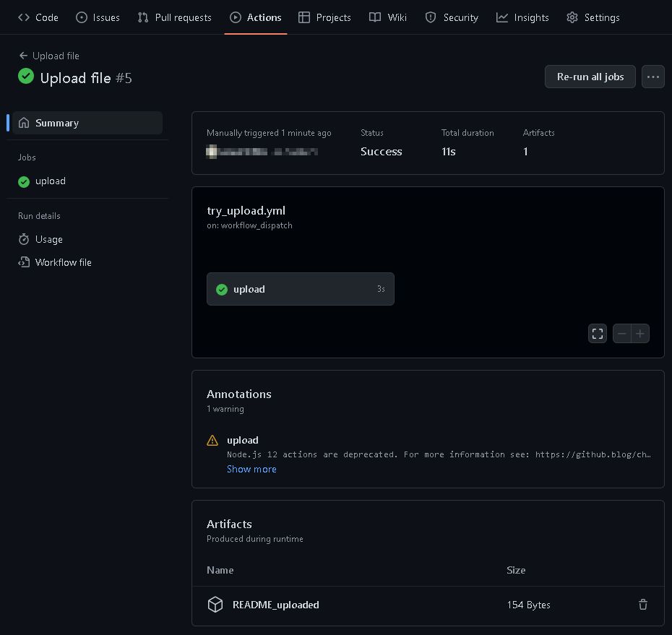Click fullscreen workflow graph icon
This screenshot has width=672, height=635.
tap(598, 333)
